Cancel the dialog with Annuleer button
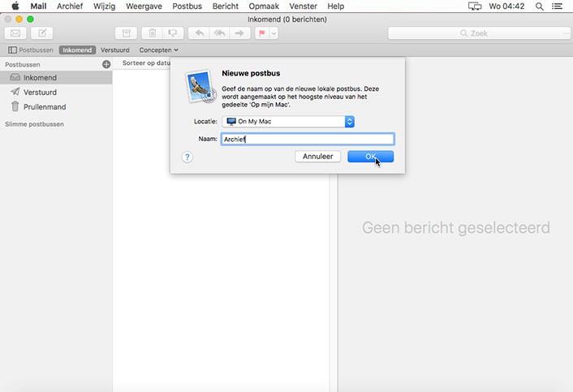This screenshot has height=392, width=573. click(317, 157)
